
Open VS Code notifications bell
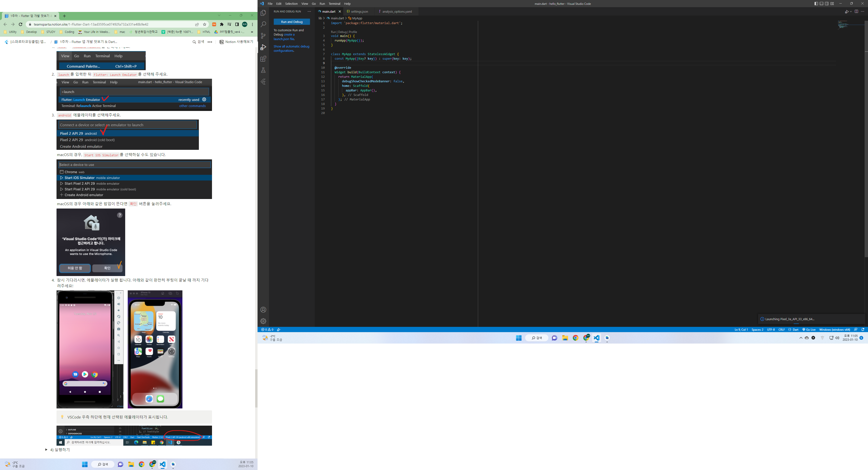pos(863,330)
